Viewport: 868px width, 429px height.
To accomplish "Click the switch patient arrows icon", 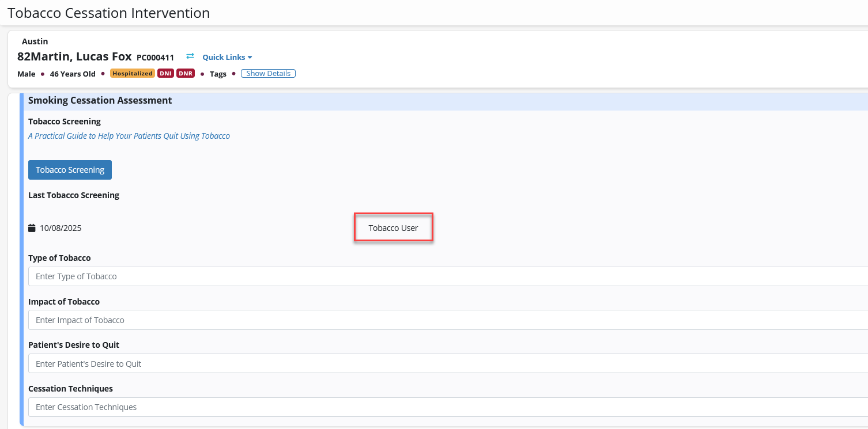I will [x=190, y=56].
